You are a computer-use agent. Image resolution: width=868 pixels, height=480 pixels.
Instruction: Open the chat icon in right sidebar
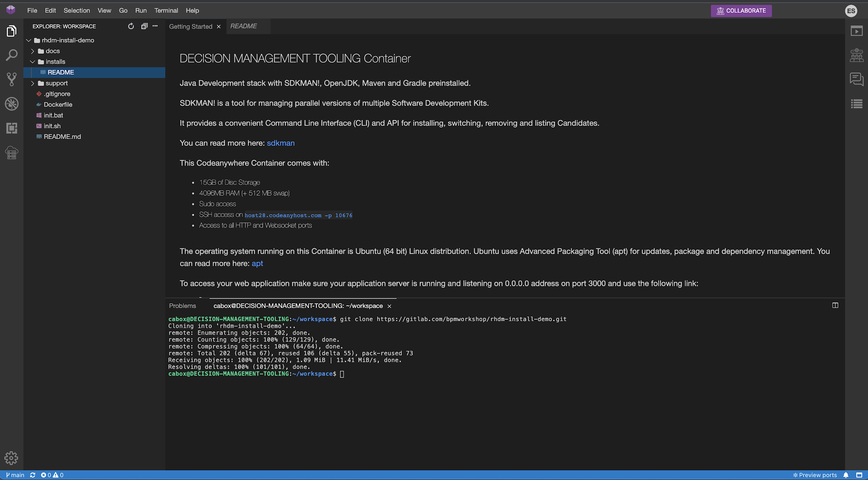[857, 79]
